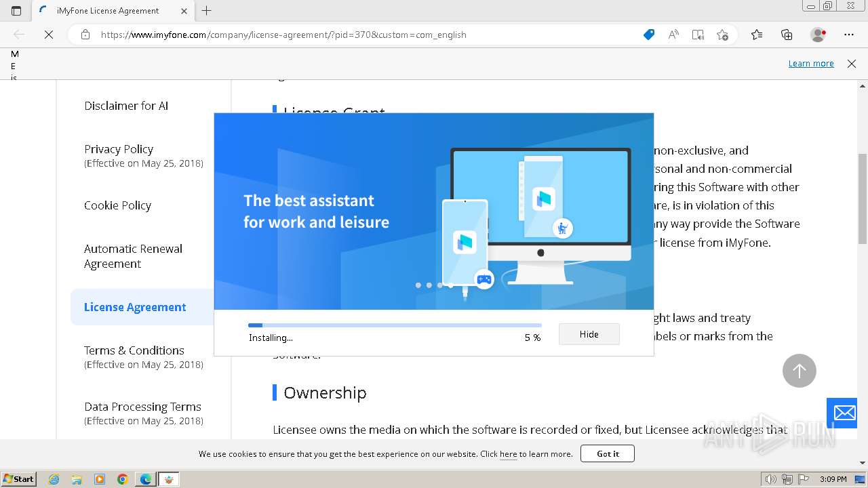Viewport: 868px width, 488px height.
Task: Open Edge Settings and more menu
Action: [x=849, y=35]
